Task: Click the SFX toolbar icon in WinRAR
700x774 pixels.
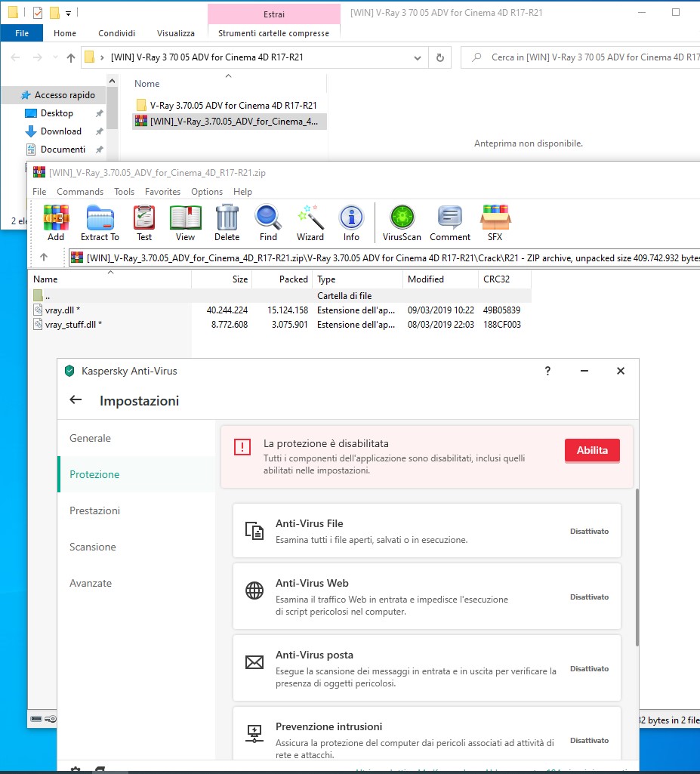Action: pyautogui.click(x=495, y=223)
